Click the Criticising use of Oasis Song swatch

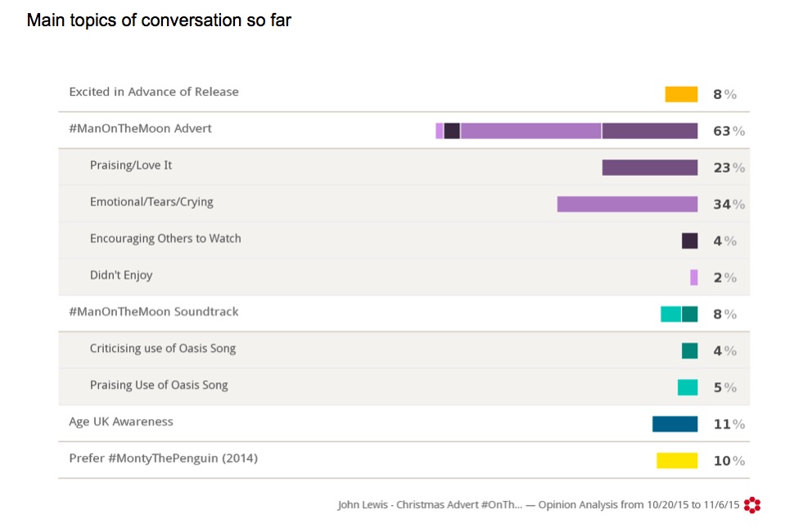[x=690, y=350]
